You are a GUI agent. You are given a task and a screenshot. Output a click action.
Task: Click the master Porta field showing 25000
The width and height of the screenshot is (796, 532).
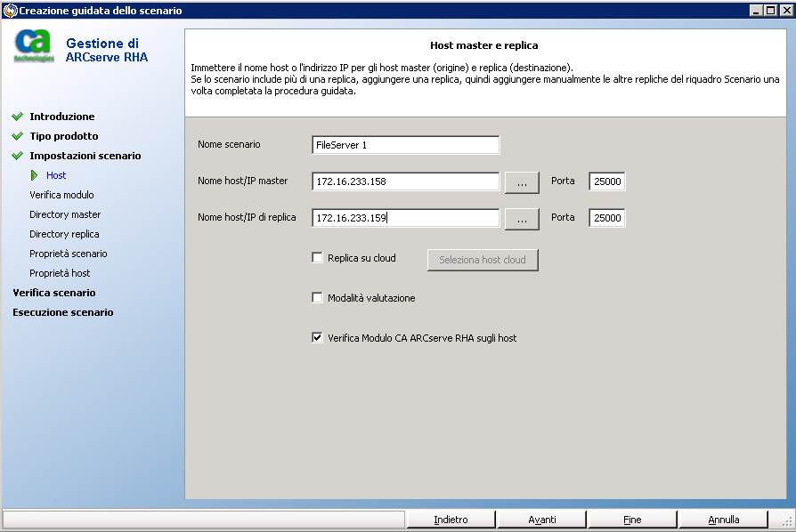coord(606,181)
